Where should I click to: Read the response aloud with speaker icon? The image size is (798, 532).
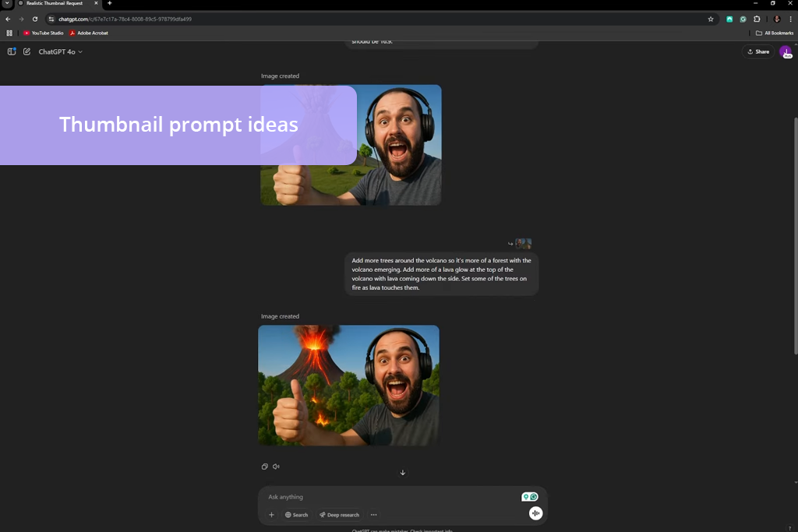point(276,467)
